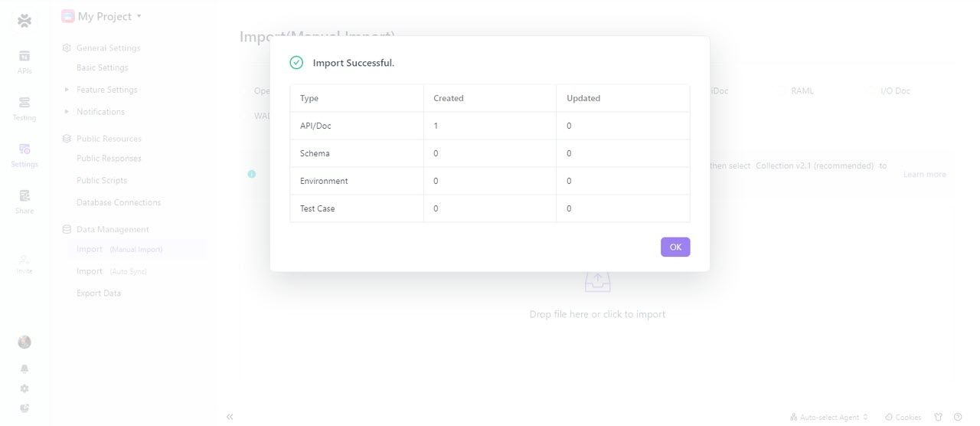This screenshot has height=426, width=980.
Task: Click the Invite members icon
Action: point(24,264)
